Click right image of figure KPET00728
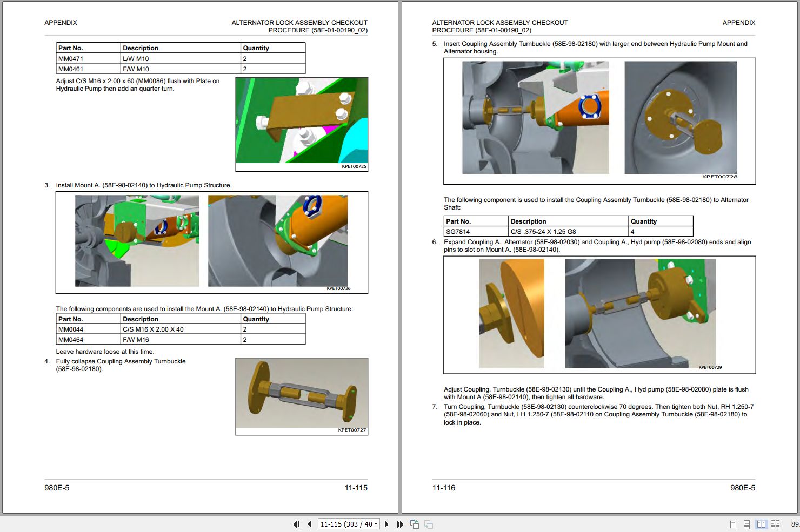Screen dimensions: 800x532 coord(681,117)
